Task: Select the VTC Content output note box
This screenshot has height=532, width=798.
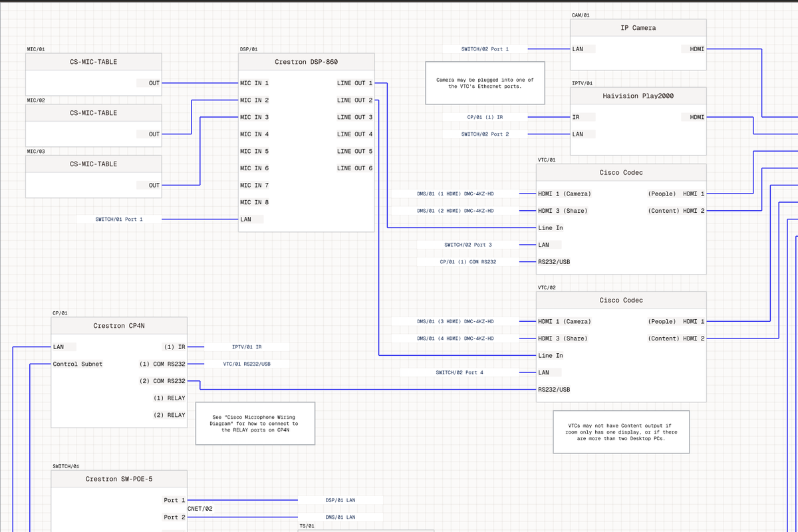Action: coord(621,432)
